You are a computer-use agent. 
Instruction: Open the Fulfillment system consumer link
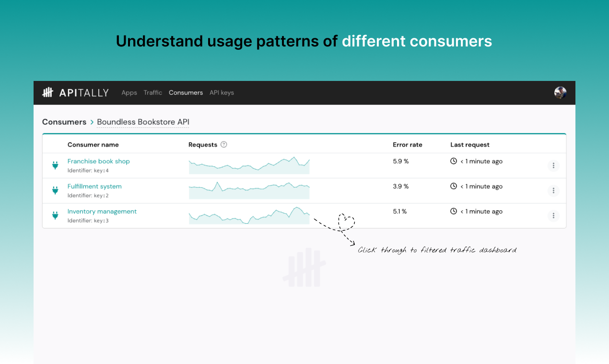pos(94,186)
